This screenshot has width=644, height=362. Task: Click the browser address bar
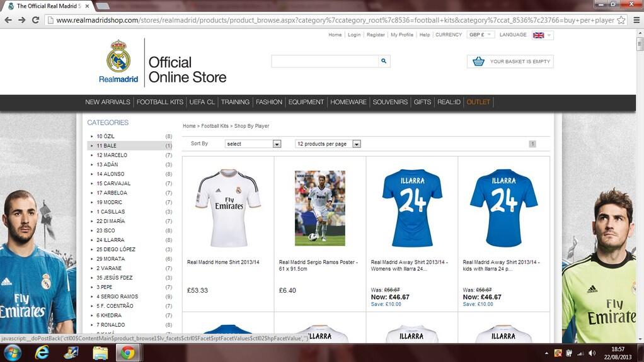click(x=335, y=20)
